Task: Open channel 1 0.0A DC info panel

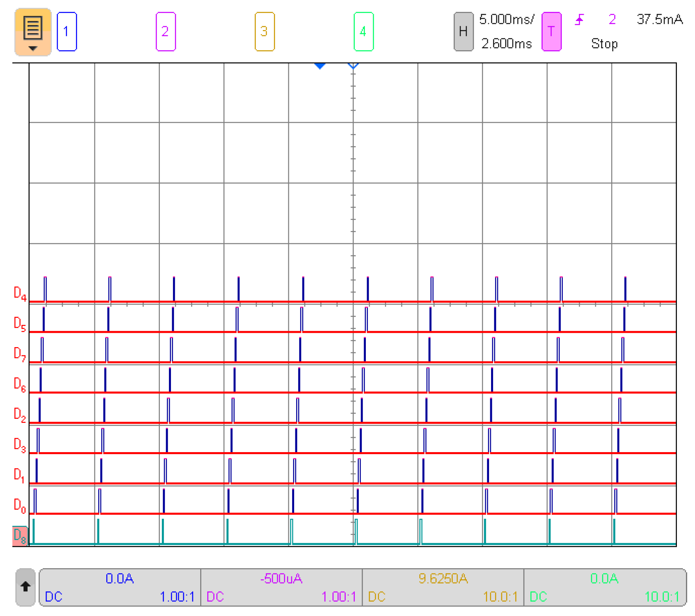Action: pyautogui.click(x=119, y=587)
